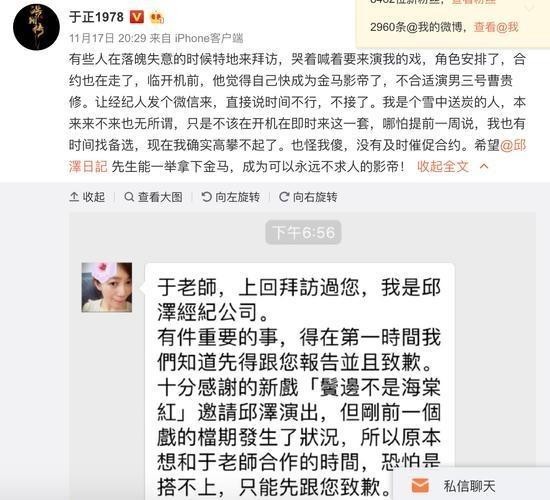Click the upload-arrow icon beside 收起
Image resolution: width=550 pixels, height=500 pixels.
[x=74, y=197]
